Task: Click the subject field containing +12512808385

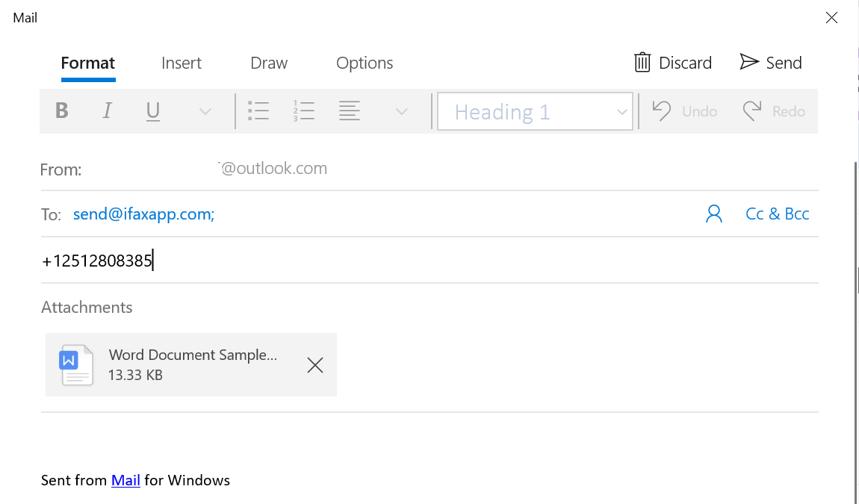Action: click(97, 260)
